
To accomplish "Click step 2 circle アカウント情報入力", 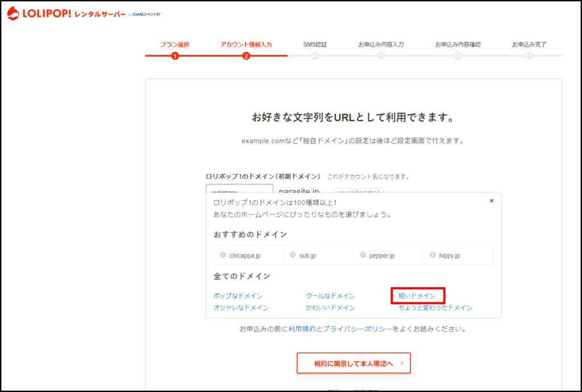I will 246,56.
